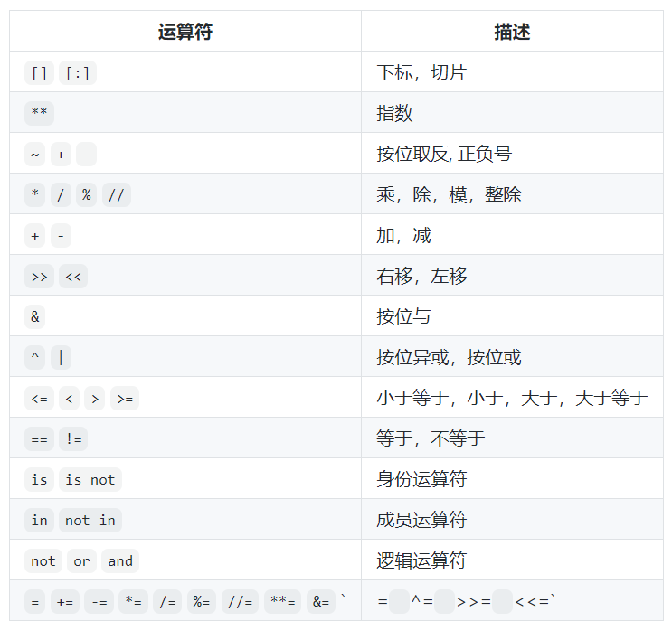Screen dimensions: 672x631
Task: Click the ^ xor operator chip
Action: [x=35, y=358]
